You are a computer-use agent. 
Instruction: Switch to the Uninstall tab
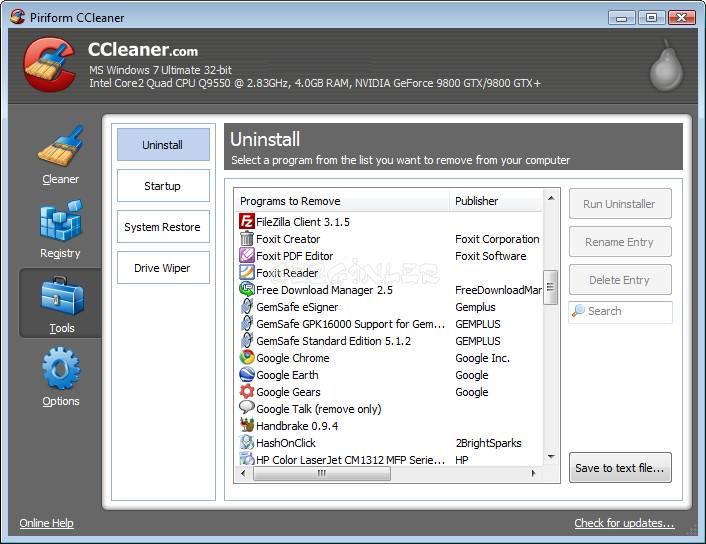[x=163, y=145]
